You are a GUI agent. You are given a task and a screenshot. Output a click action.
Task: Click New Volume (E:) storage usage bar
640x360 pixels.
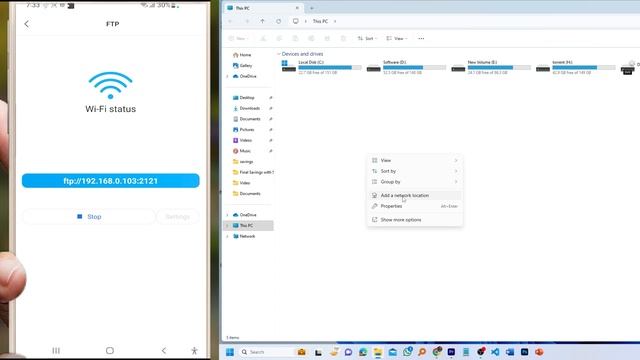[499, 67]
